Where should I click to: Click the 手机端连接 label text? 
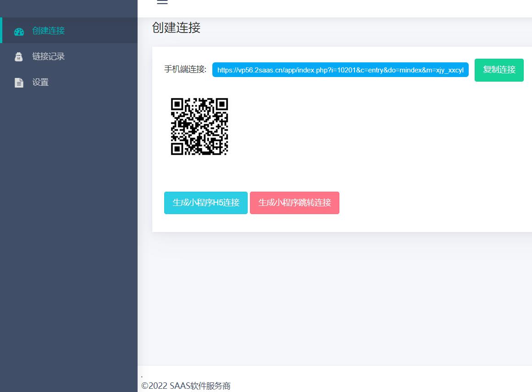click(x=185, y=69)
